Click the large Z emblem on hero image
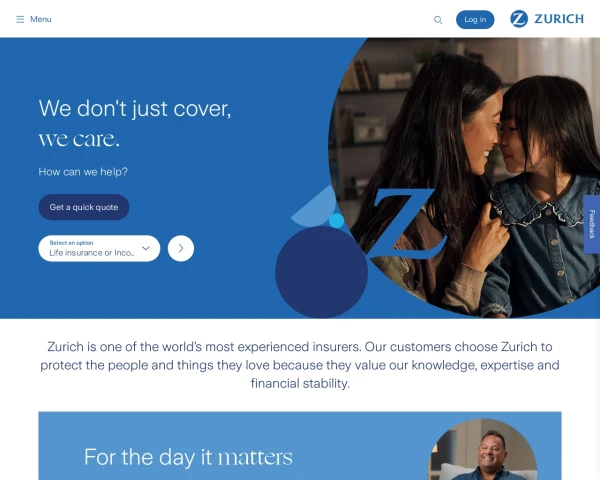600x480 pixels. click(404, 224)
